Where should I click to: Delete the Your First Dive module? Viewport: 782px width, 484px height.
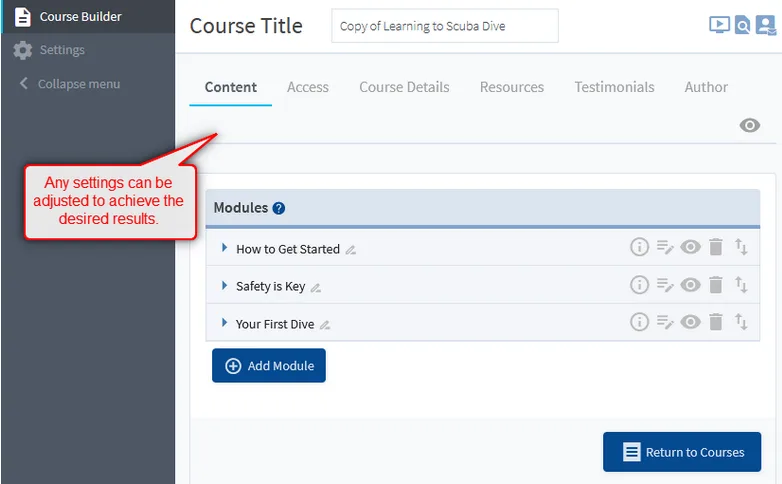715,322
